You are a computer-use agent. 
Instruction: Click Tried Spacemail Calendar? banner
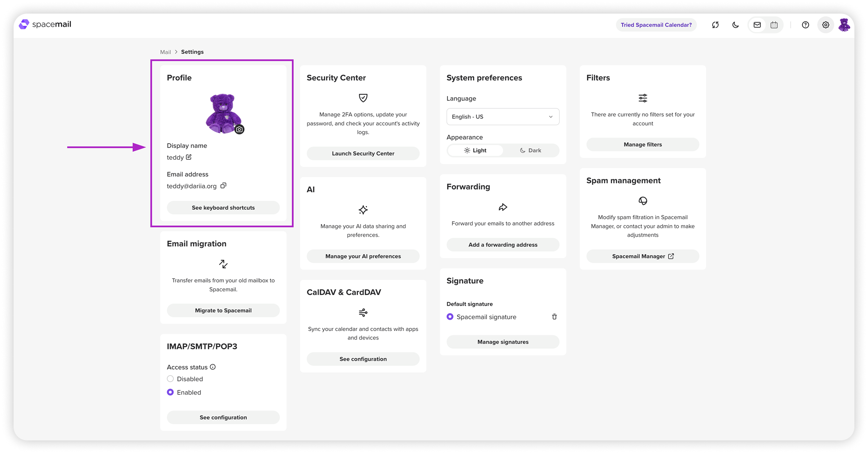656,25
